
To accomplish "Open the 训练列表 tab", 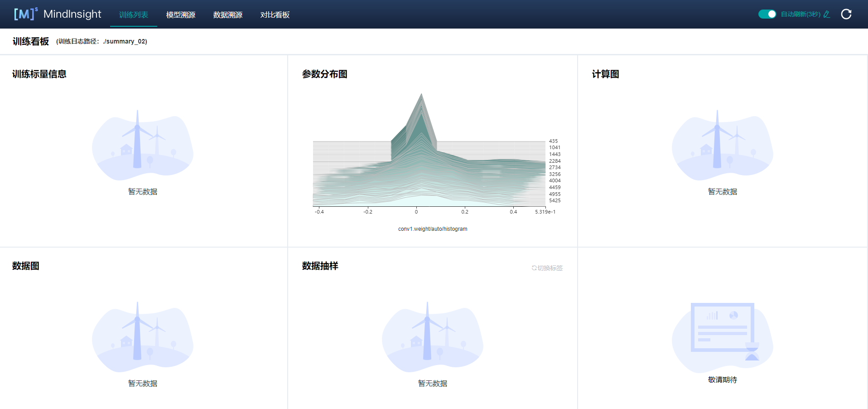I will (134, 15).
